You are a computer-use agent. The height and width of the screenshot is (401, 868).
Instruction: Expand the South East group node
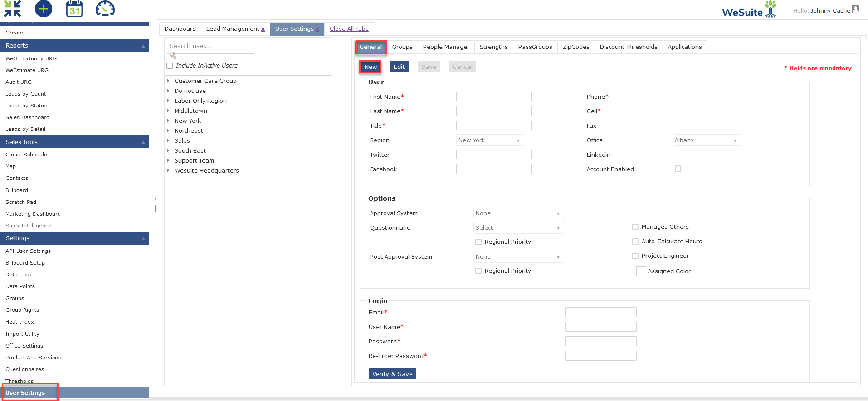pos(168,150)
